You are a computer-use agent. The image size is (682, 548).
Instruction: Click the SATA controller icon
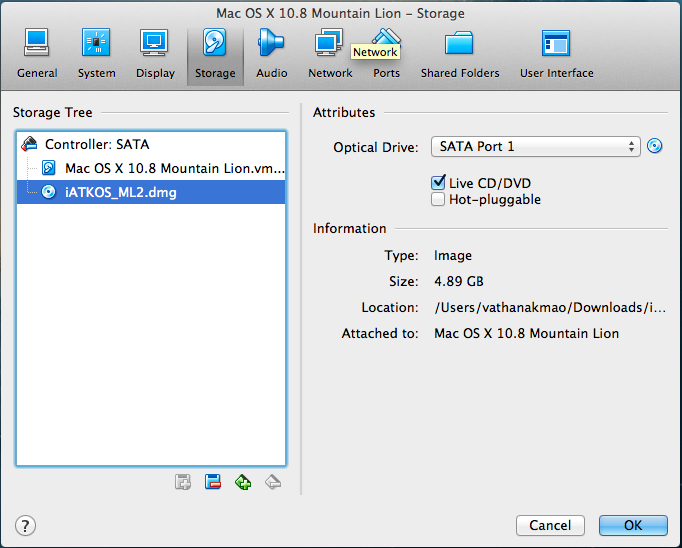(x=30, y=144)
